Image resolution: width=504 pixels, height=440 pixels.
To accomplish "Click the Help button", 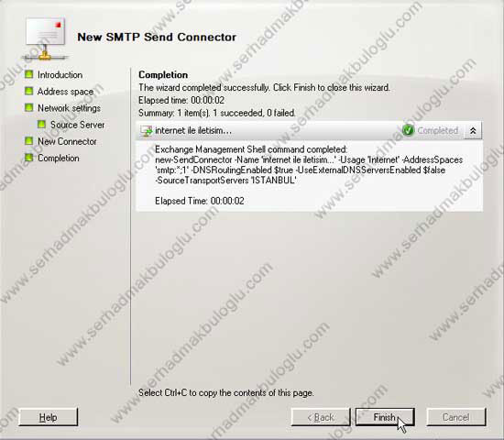I will click(x=49, y=417).
